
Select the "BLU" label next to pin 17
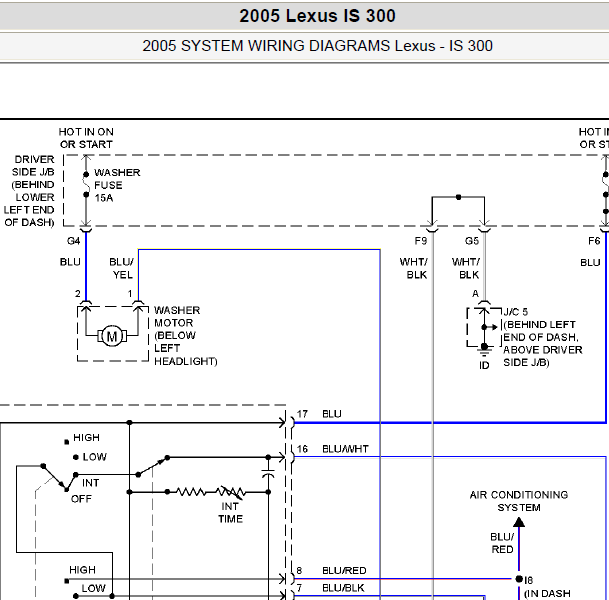pyautogui.click(x=332, y=414)
